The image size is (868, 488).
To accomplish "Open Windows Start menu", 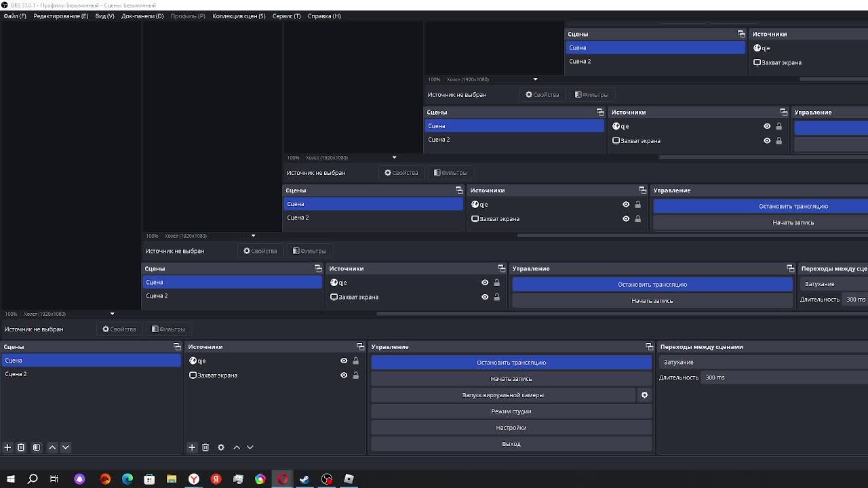I will [10, 479].
